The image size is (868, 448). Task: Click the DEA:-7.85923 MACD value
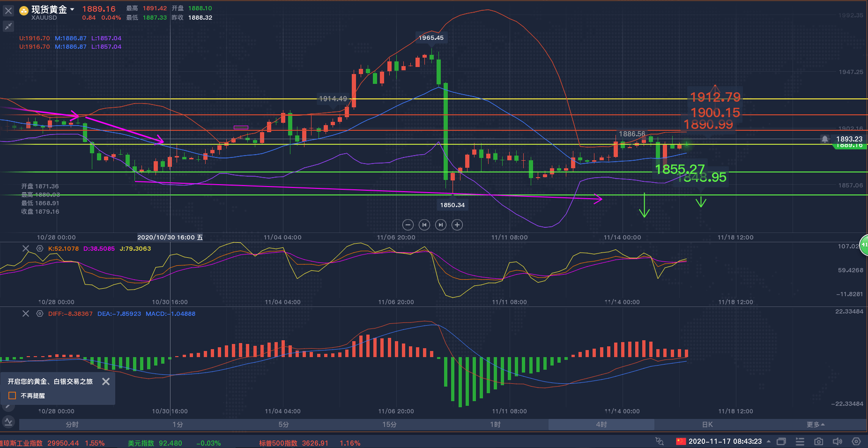click(x=119, y=314)
